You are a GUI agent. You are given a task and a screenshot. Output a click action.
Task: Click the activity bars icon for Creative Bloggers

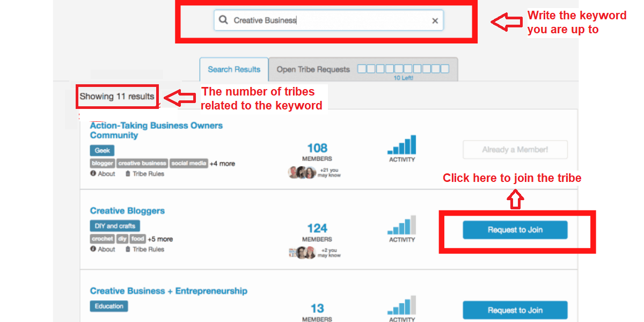click(401, 225)
